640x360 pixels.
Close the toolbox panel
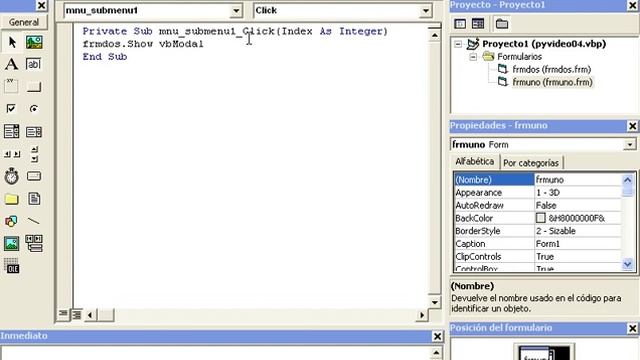41,5
